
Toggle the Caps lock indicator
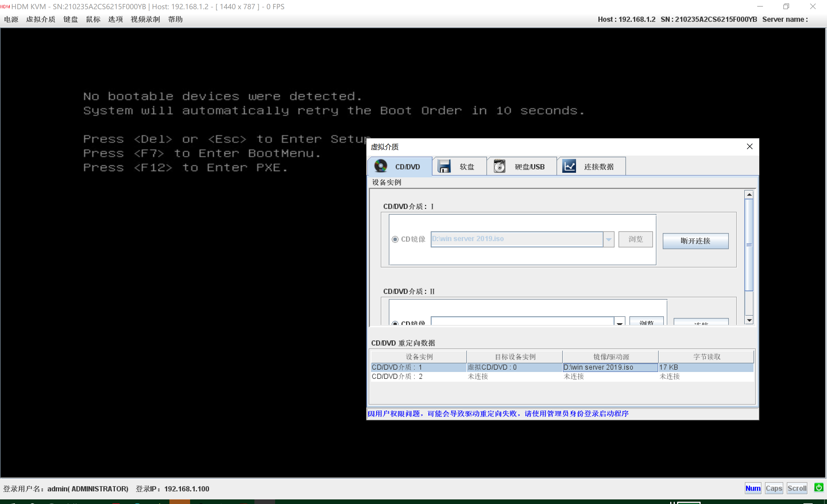point(774,488)
